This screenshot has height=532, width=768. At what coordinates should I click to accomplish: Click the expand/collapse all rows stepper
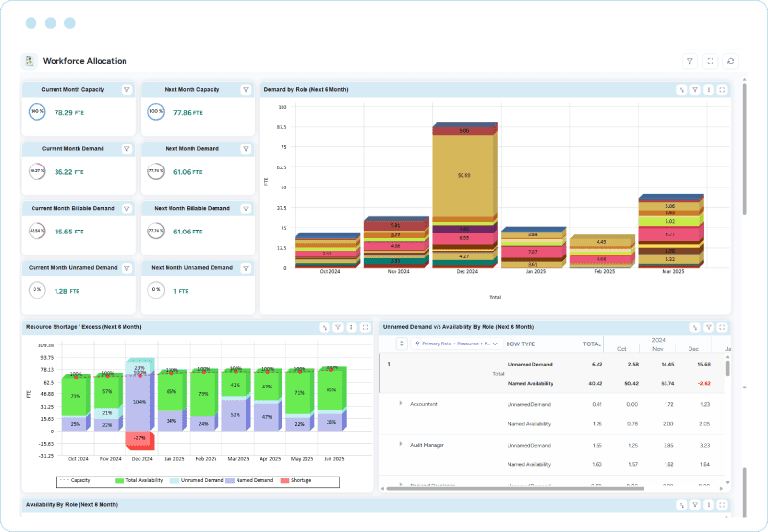pos(401,344)
